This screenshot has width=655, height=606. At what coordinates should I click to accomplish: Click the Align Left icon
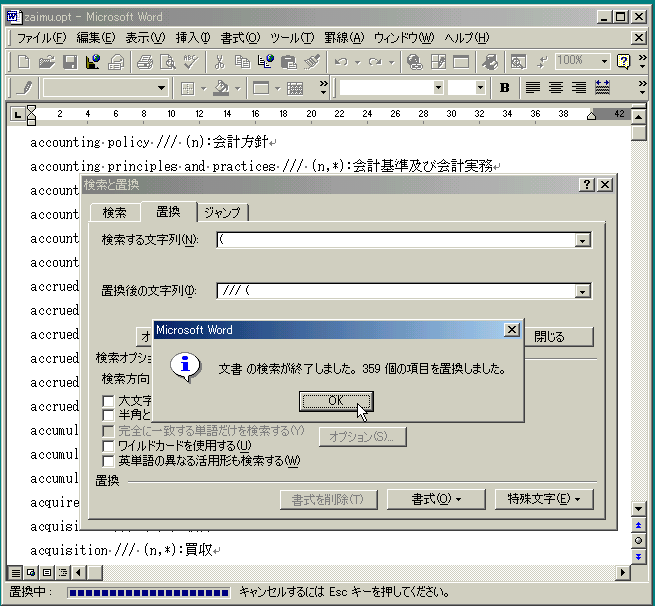point(533,88)
